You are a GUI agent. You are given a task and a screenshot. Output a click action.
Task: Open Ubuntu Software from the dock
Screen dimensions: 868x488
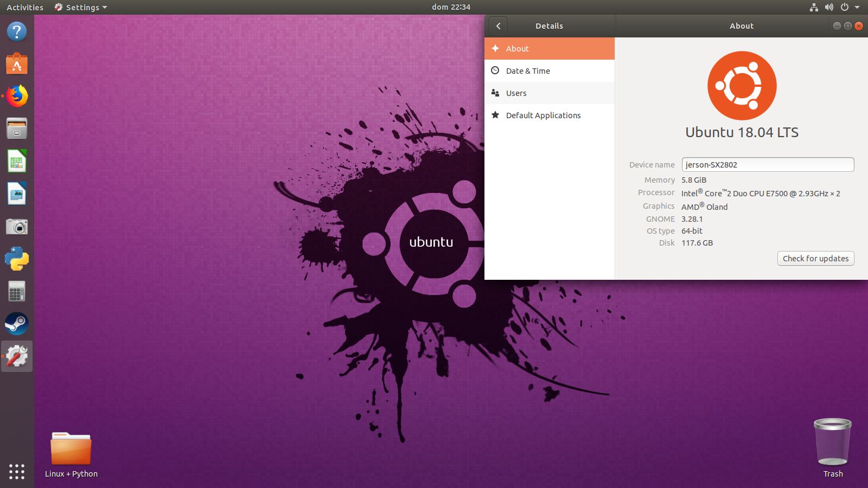[17, 63]
